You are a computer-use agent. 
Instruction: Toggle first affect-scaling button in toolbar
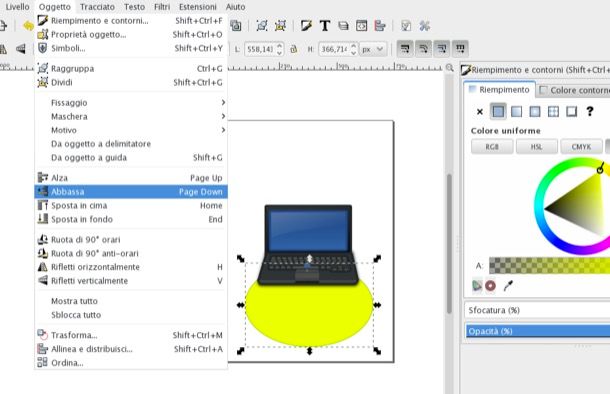pyautogui.click(x=405, y=49)
